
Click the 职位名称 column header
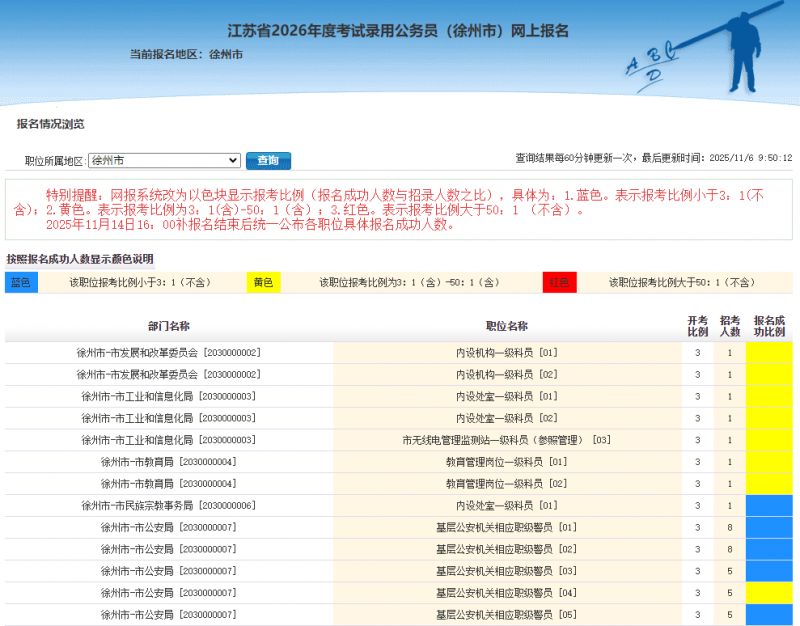[x=506, y=326]
